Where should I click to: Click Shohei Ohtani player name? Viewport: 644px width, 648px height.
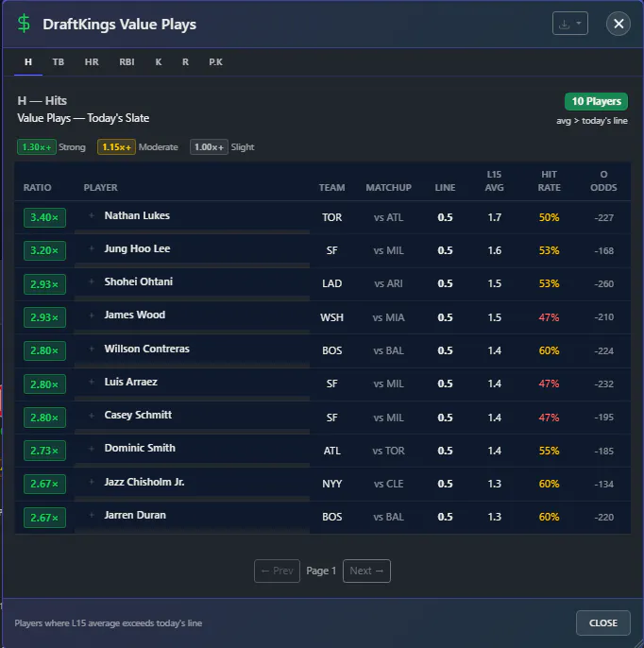click(139, 281)
